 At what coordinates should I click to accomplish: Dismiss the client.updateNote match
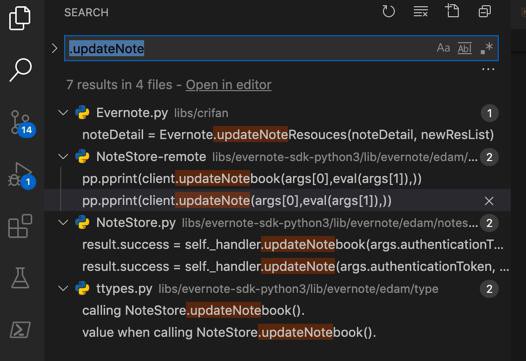[489, 201]
